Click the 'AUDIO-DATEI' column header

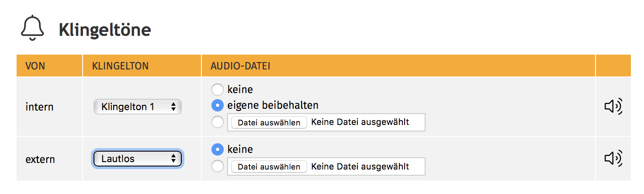tap(240, 66)
